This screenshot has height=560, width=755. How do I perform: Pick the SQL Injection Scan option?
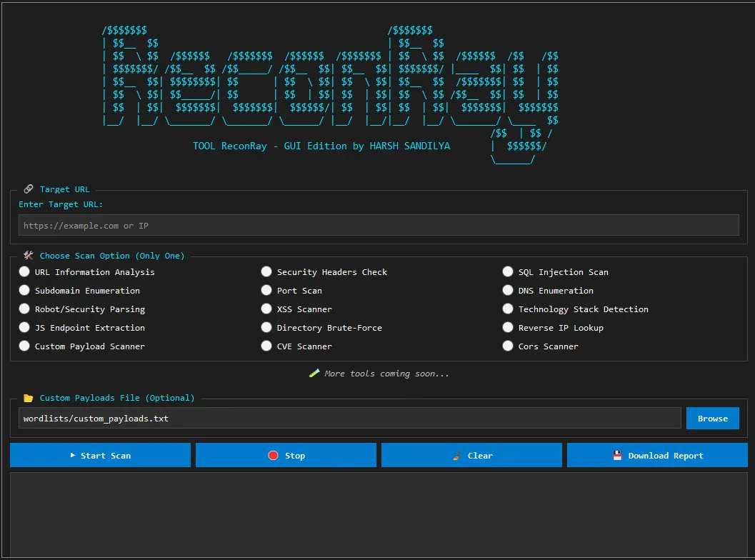point(508,272)
